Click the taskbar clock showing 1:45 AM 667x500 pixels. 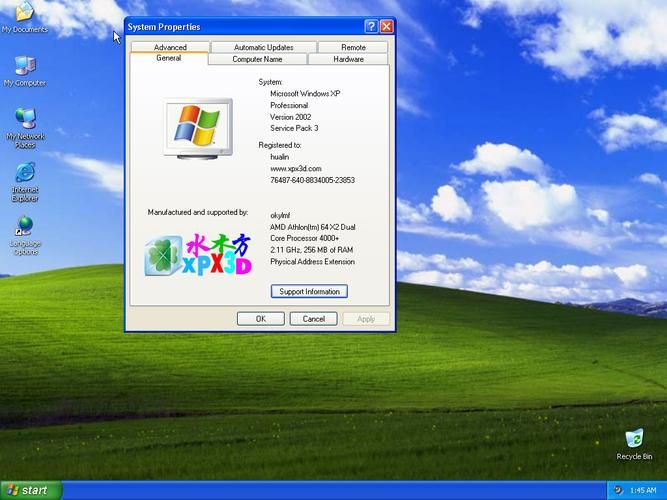pos(643,490)
